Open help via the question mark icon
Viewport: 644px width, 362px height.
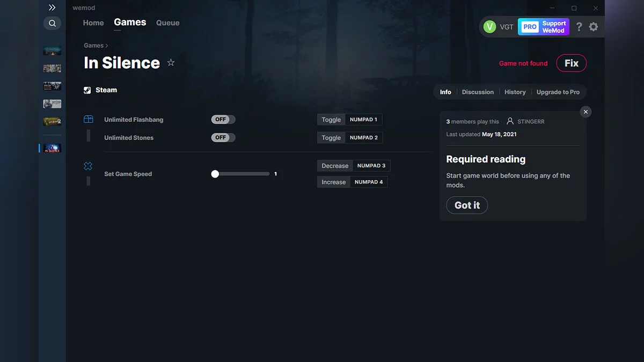tap(579, 26)
